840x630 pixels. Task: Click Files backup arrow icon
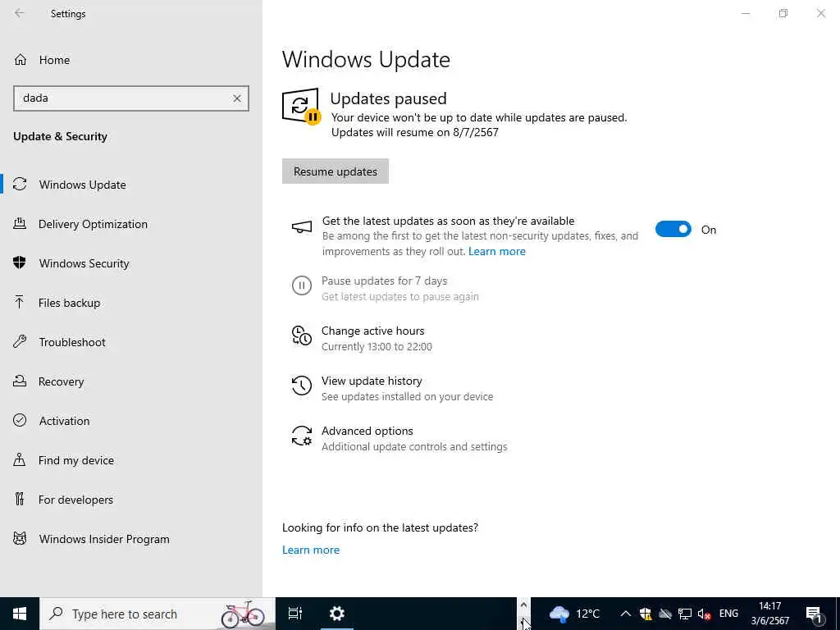click(x=20, y=302)
